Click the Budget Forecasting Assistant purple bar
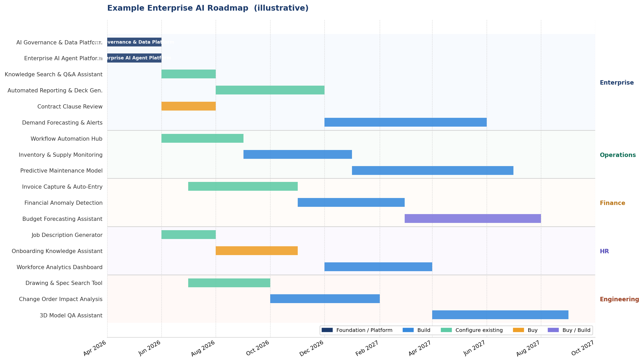The width and height of the screenshot is (644, 362). (x=472, y=218)
